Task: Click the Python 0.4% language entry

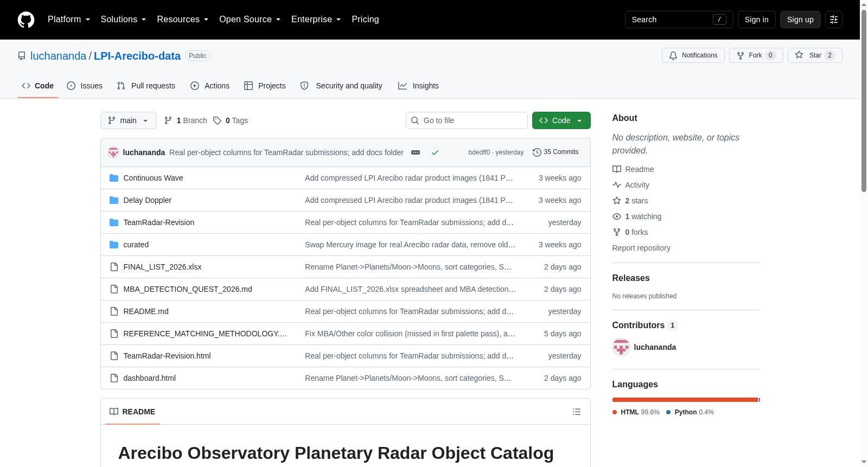Action: (x=690, y=412)
